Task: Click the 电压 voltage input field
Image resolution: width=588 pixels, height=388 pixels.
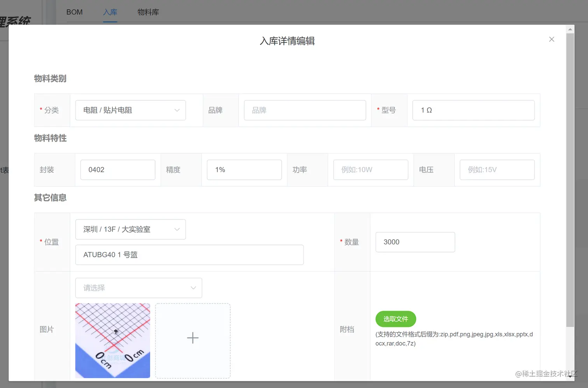Action: point(497,170)
